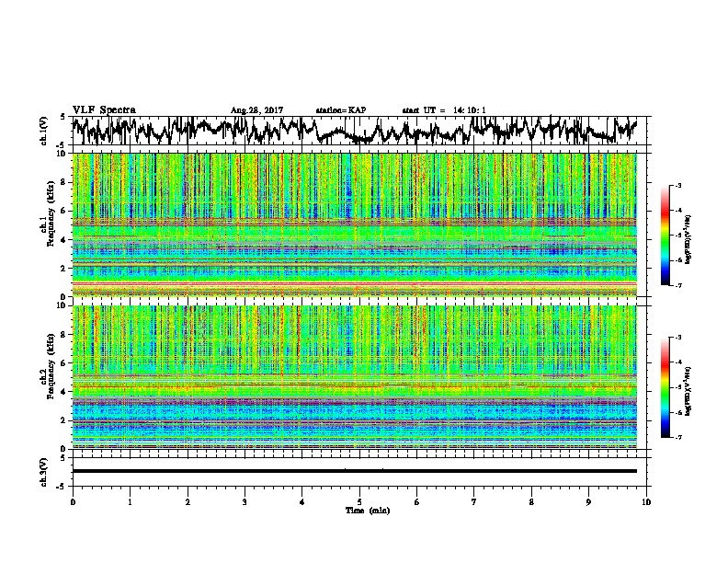The image size is (728, 563).
Task: Click inside the ch.2 spectrogram image
Action: [x=354, y=377]
